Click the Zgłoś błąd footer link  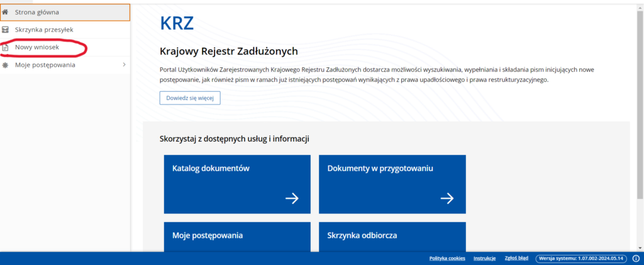tap(516, 259)
